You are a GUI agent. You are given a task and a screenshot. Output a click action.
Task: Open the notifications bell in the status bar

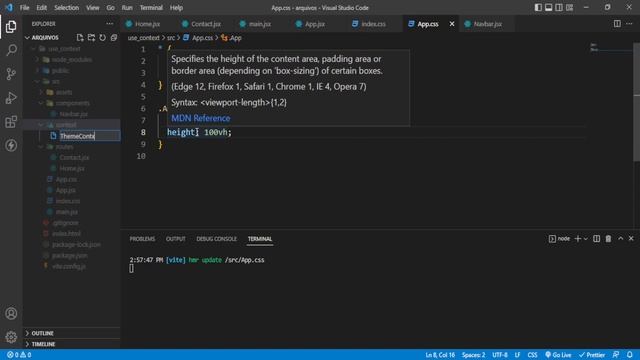630,355
